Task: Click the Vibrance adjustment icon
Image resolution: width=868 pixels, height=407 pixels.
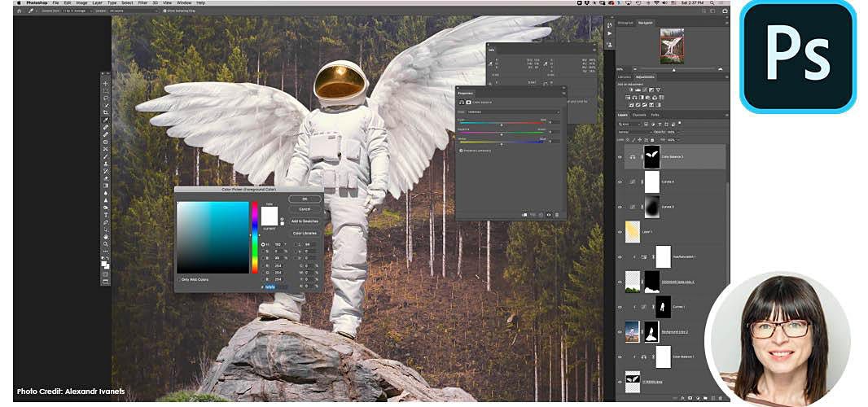Action: click(x=658, y=90)
